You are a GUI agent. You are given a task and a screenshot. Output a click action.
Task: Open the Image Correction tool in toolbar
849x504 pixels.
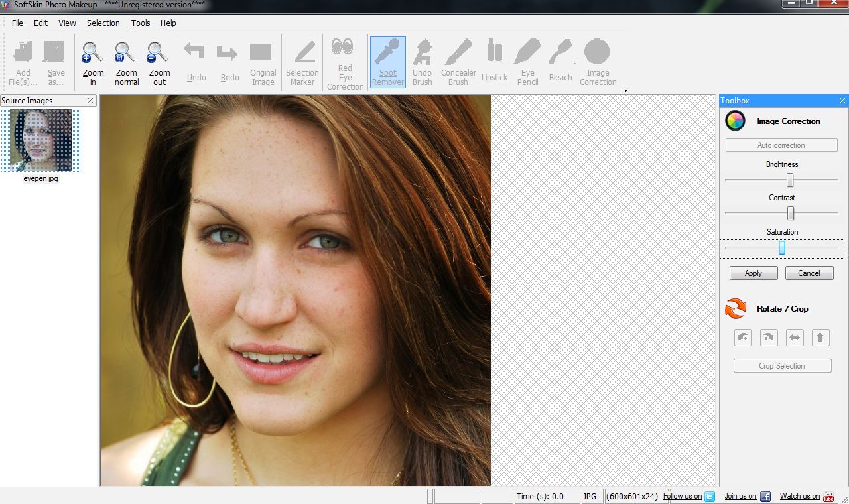(598, 63)
